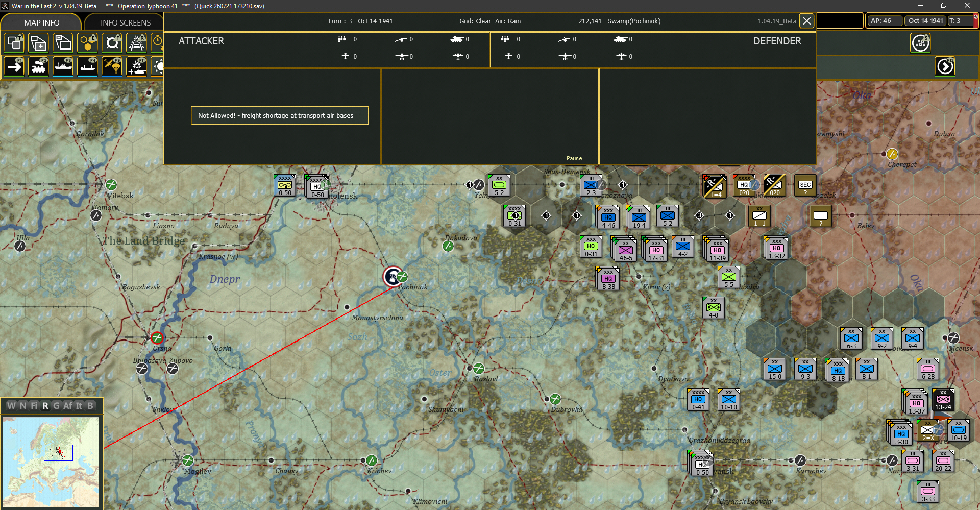
Task: Select the rail movement mode (F2) icon
Action: 38,67
